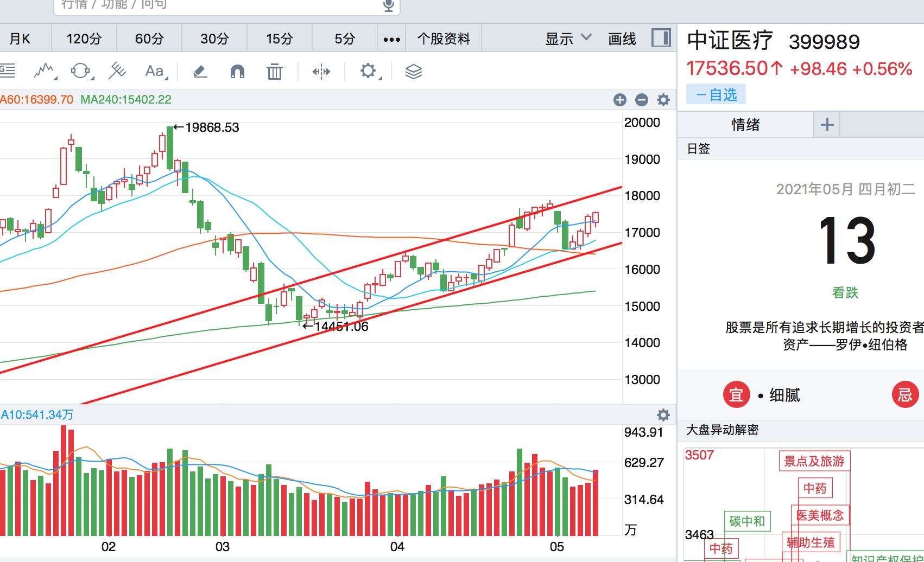
Task: Open main chart indicator settings gear
Action: pyautogui.click(x=663, y=100)
